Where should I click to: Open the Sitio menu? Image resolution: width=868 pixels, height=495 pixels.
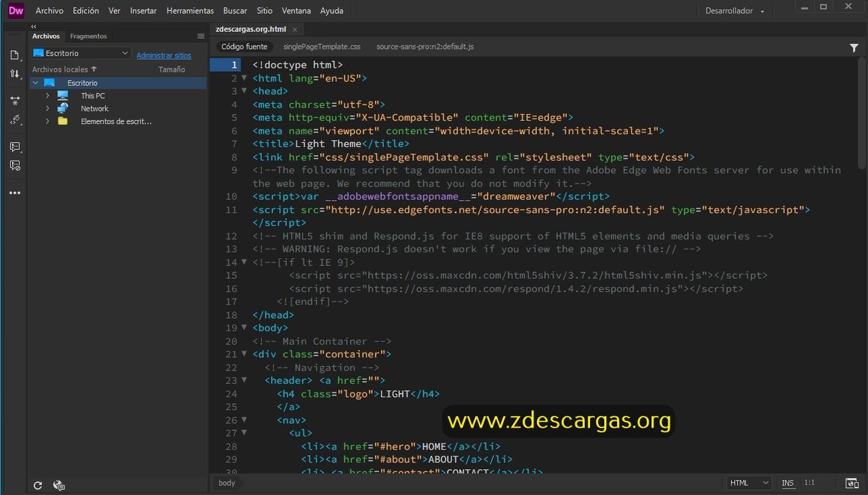[264, 11]
